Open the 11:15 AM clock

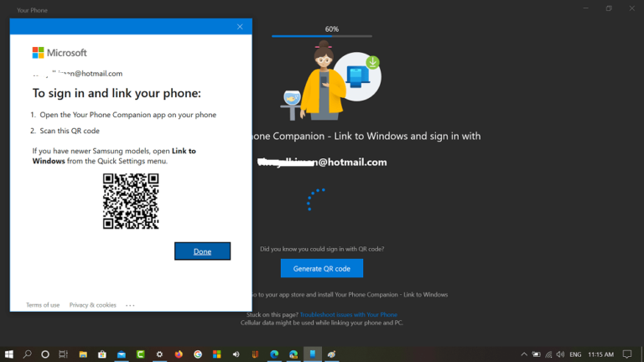[601, 354]
